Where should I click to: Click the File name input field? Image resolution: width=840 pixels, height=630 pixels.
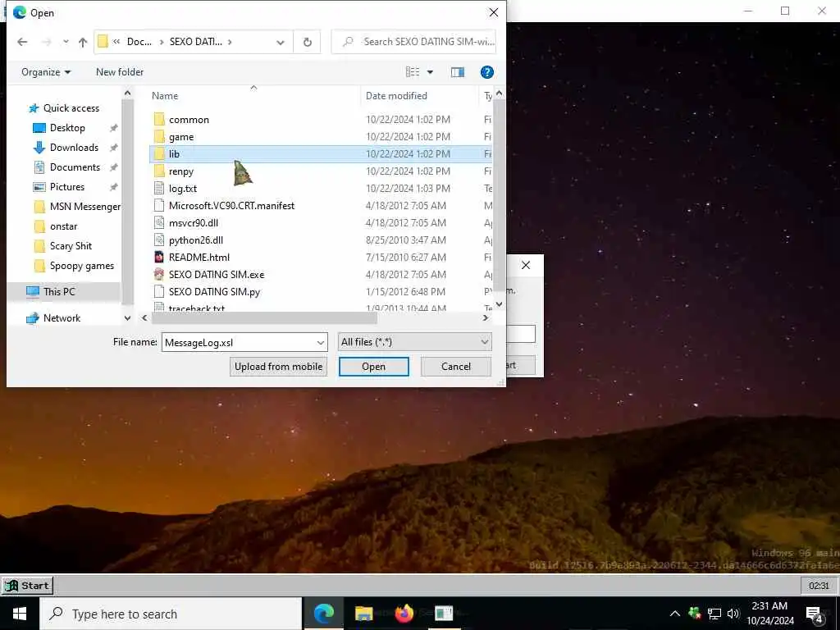[239, 342]
